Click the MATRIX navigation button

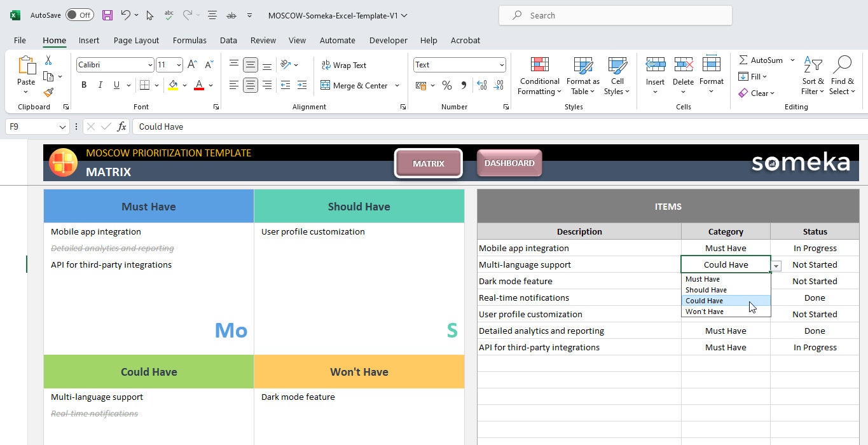pos(428,163)
